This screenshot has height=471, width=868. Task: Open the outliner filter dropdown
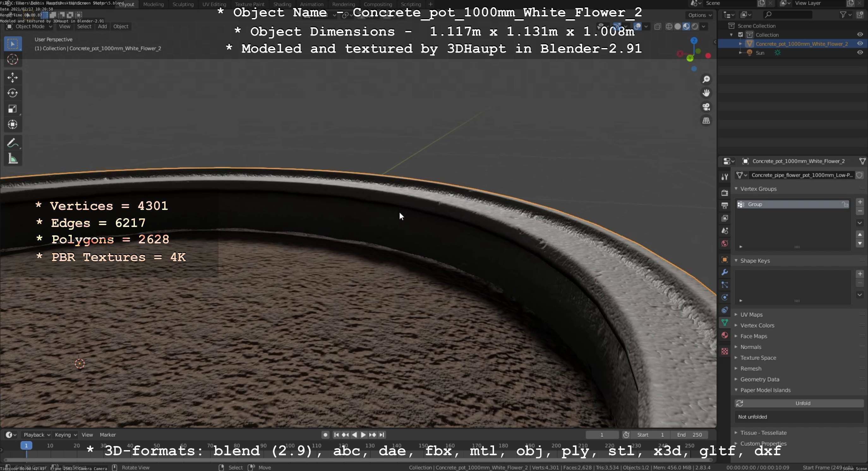[x=846, y=15]
